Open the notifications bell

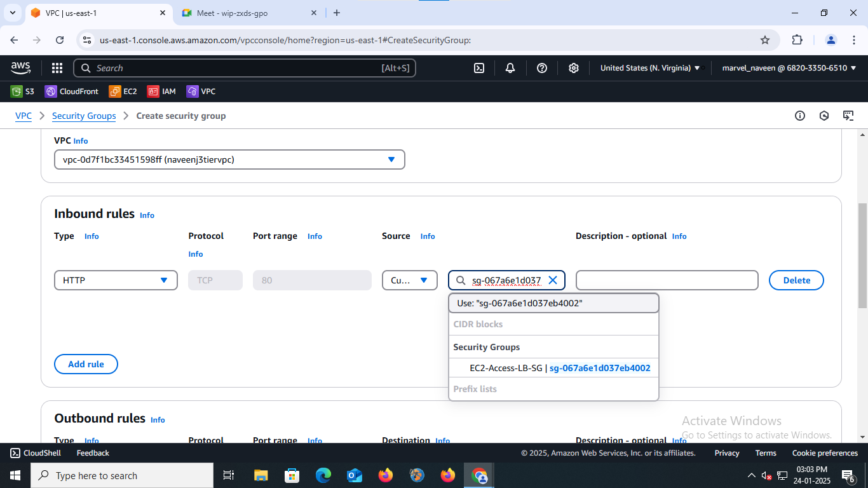(x=510, y=68)
